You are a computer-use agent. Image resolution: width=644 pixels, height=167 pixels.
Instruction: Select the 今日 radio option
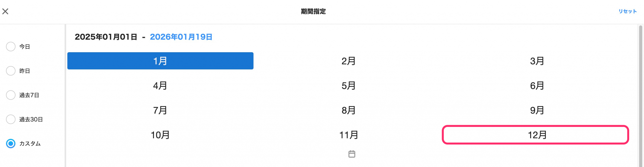click(x=11, y=47)
